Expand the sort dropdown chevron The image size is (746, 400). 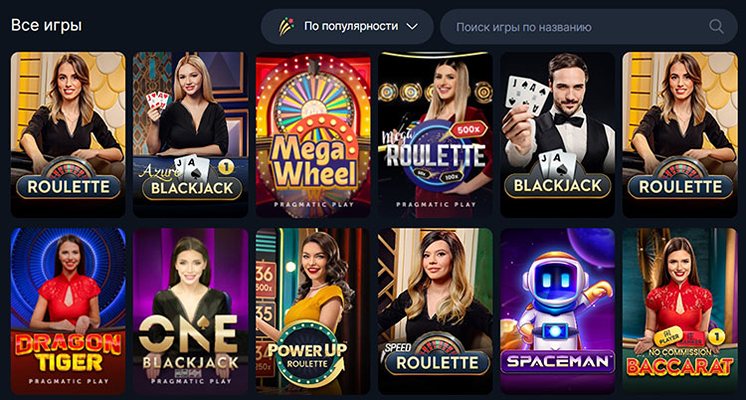[412, 27]
